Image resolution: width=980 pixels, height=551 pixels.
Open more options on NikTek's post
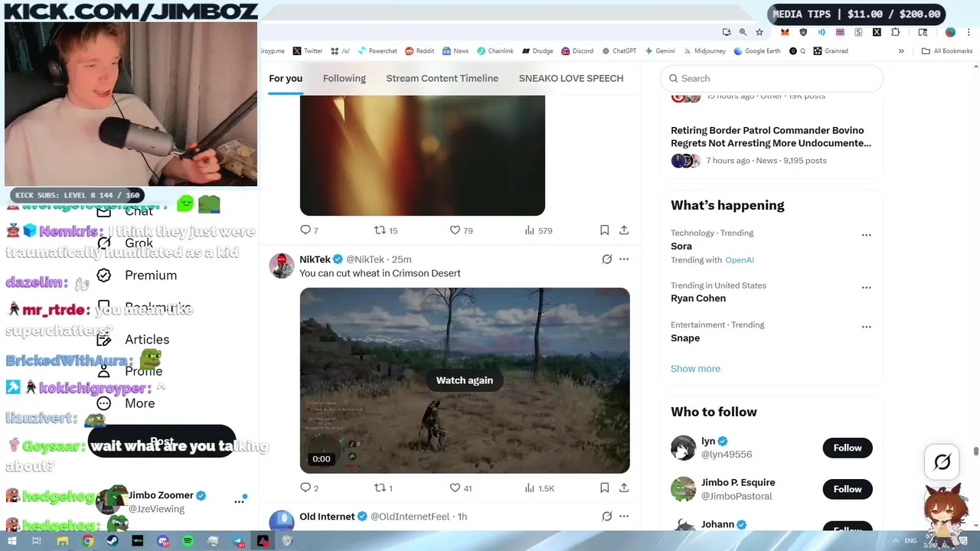tap(624, 259)
